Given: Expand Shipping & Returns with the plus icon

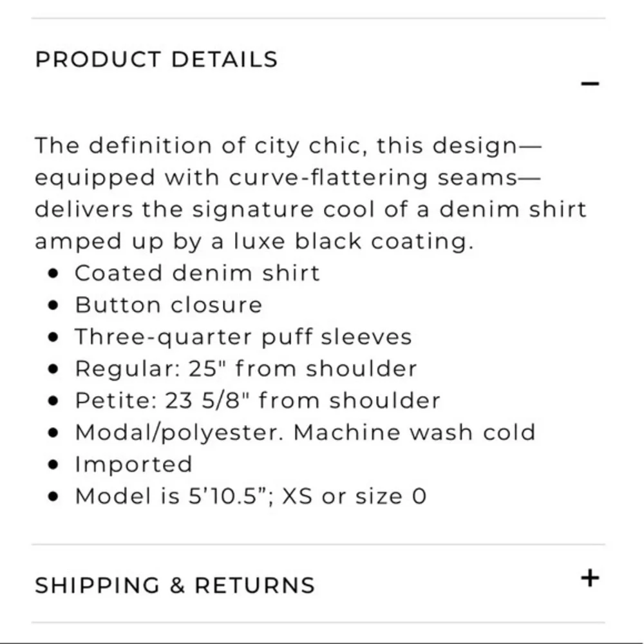Looking at the screenshot, I should 589,578.
